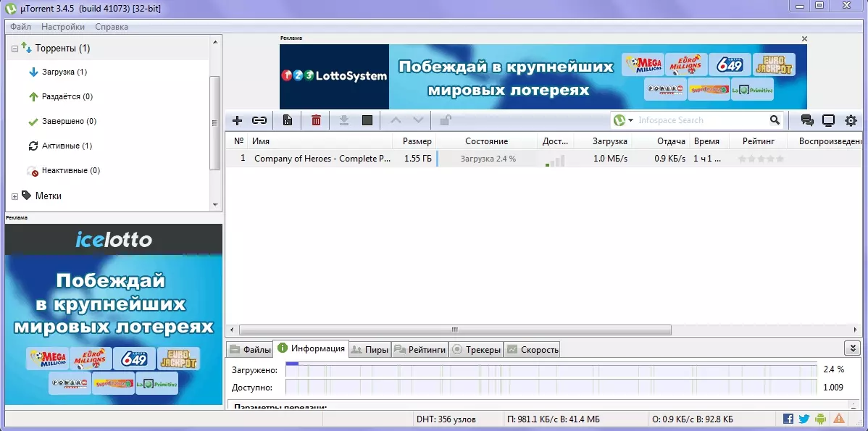Switch to the Пиры tab
Screen dimensions: 868x431
(x=370, y=350)
